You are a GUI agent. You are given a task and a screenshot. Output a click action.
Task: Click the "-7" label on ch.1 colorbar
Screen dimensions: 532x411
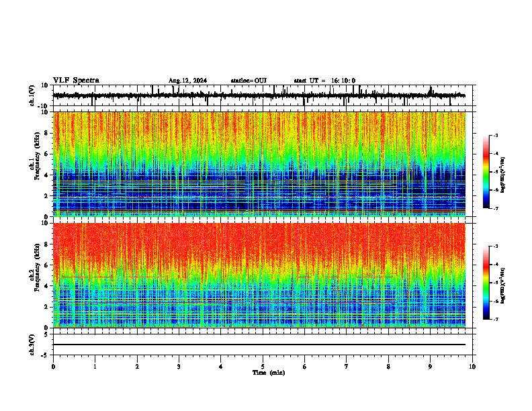495,208
